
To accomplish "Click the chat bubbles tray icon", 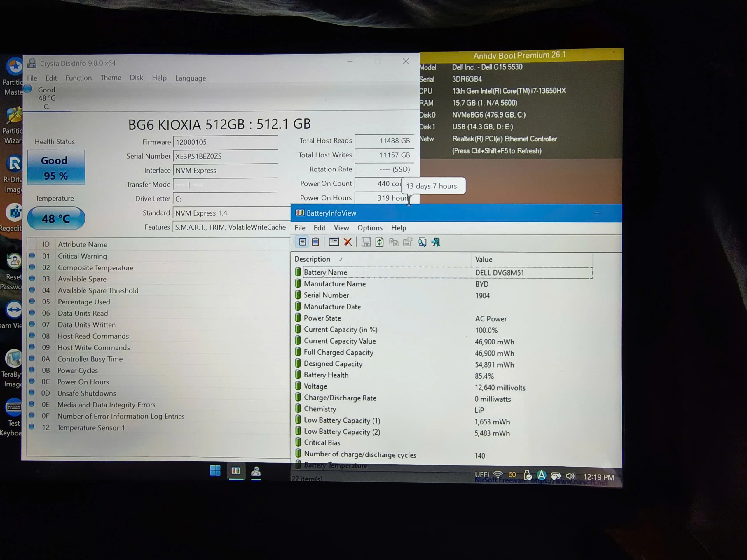I will pyautogui.click(x=556, y=476).
